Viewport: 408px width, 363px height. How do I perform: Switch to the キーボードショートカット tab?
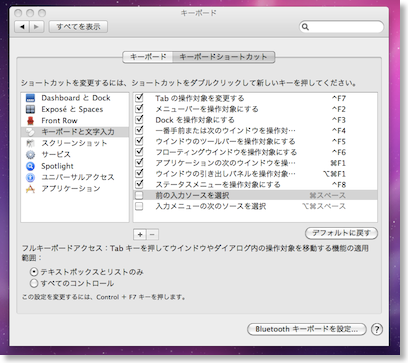coord(223,57)
